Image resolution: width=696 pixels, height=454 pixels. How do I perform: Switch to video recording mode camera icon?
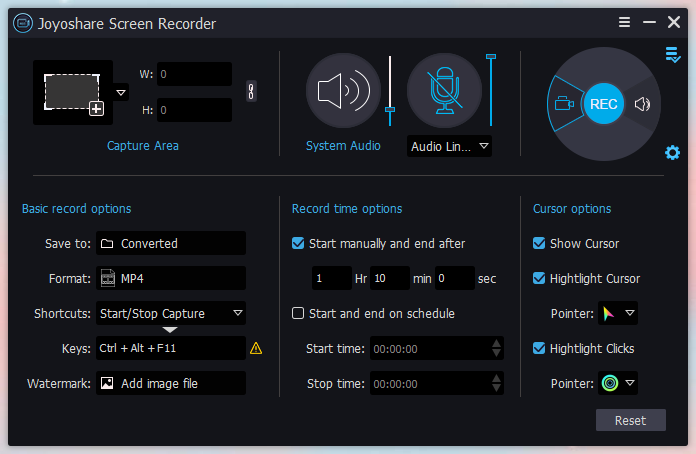(x=564, y=104)
